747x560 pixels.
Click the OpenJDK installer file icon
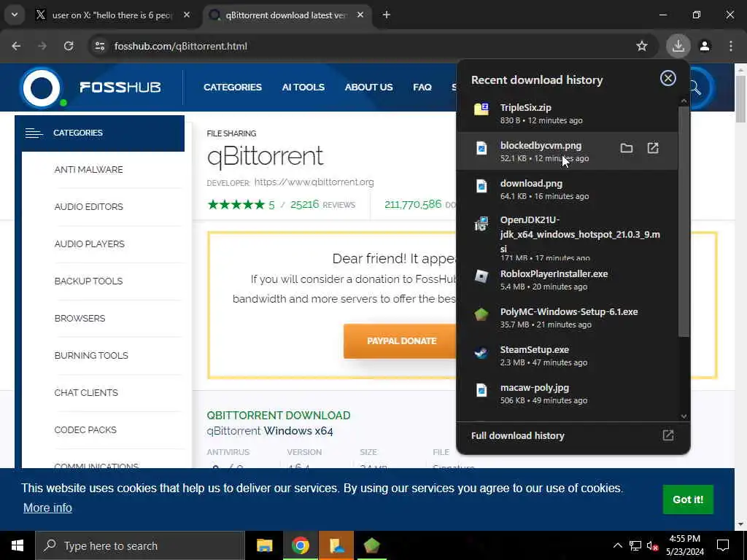(481, 223)
